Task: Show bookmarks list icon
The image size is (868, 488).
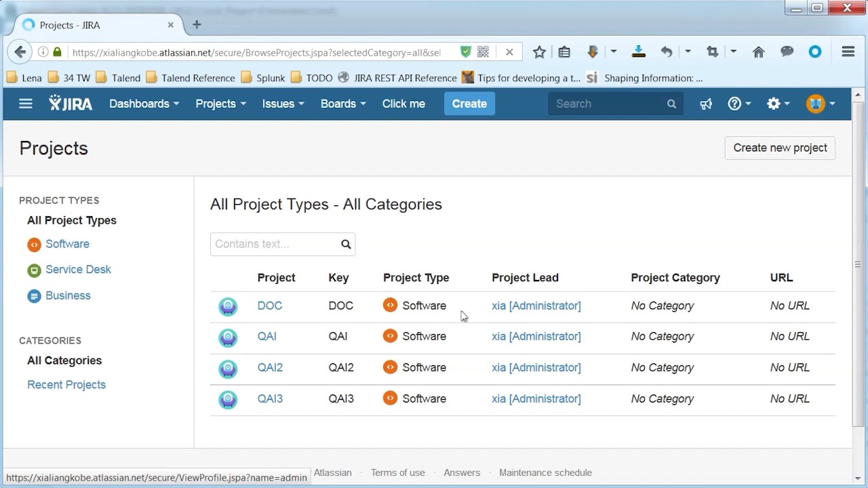Action: pyautogui.click(x=564, y=52)
